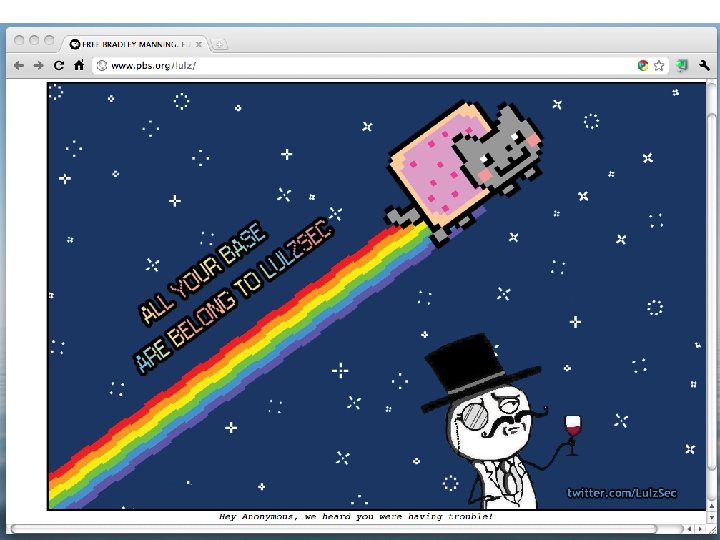Screen dimensions: 720x540
Task: Click the twitter.com/LulzSec text in the image
Action: click(622, 493)
